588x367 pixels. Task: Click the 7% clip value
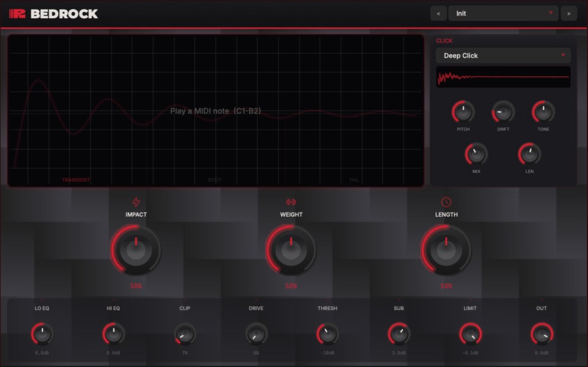(185, 353)
